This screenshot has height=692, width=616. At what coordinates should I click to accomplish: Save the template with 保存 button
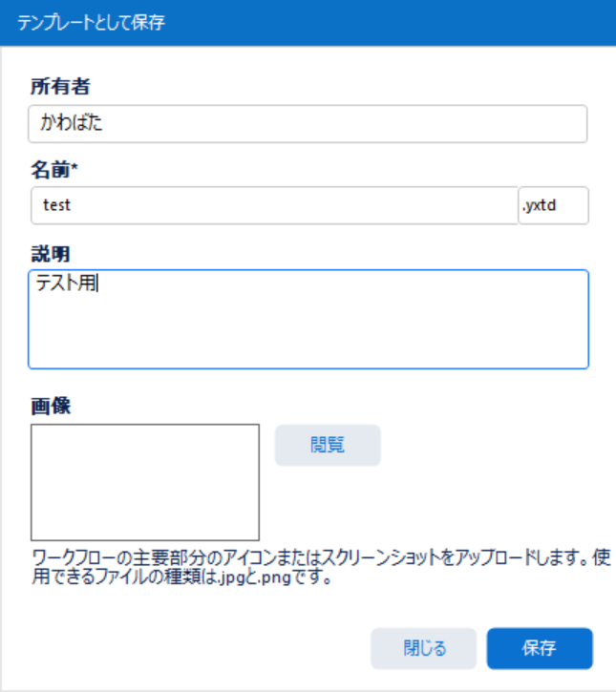tap(540, 648)
